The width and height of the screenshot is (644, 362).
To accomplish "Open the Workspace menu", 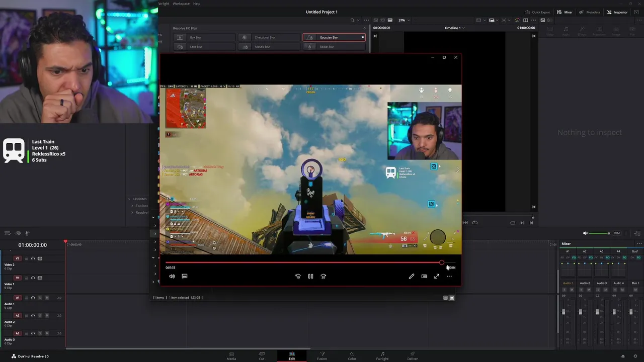I will [181, 4].
